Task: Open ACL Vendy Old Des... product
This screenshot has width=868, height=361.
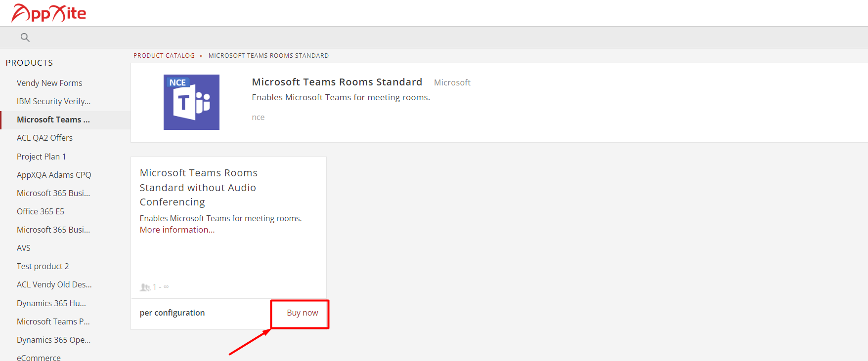Action: [x=54, y=284]
